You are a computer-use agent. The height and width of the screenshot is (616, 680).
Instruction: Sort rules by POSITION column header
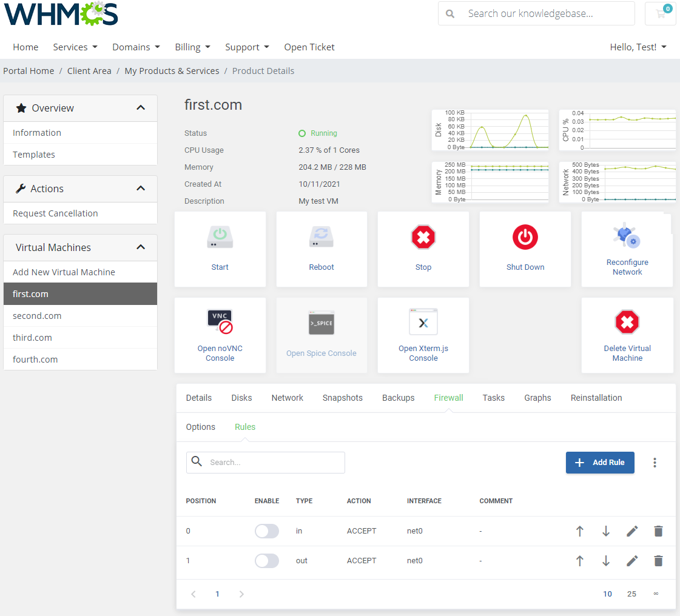(x=201, y=501)
